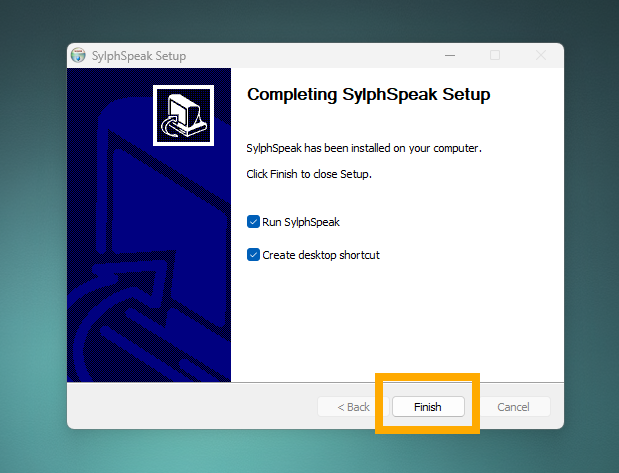Uncheck the Run SylphSpeak checkbox
This screenshot has width=619, height=473.
(x=253, y=222)
